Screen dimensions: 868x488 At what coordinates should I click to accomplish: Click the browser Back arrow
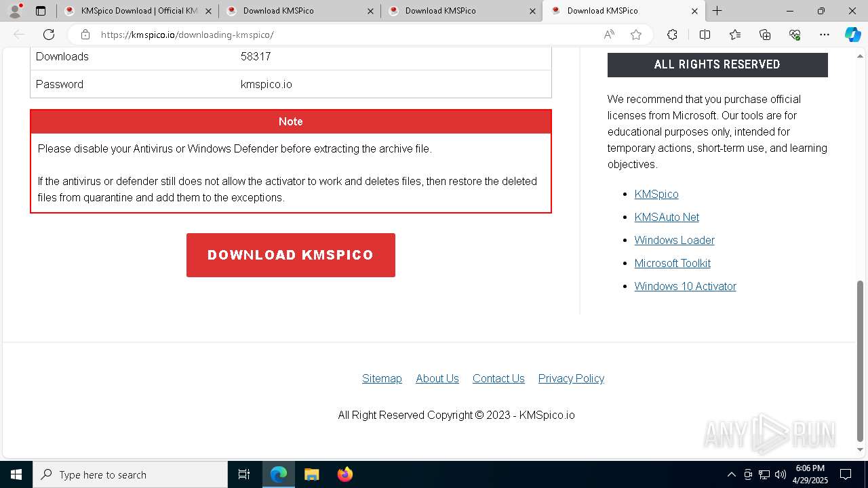(19, 35)
